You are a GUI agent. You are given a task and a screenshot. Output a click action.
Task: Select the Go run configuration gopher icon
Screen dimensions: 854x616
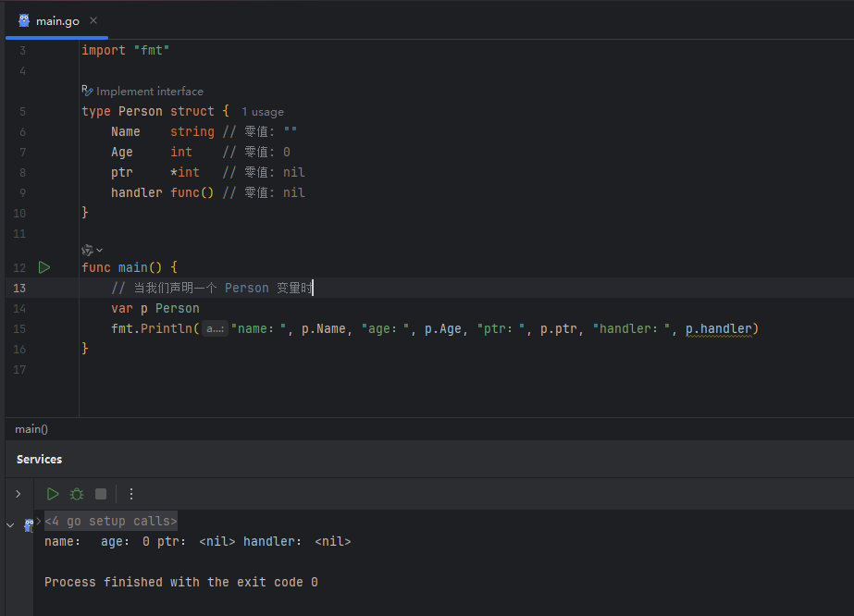29,525
